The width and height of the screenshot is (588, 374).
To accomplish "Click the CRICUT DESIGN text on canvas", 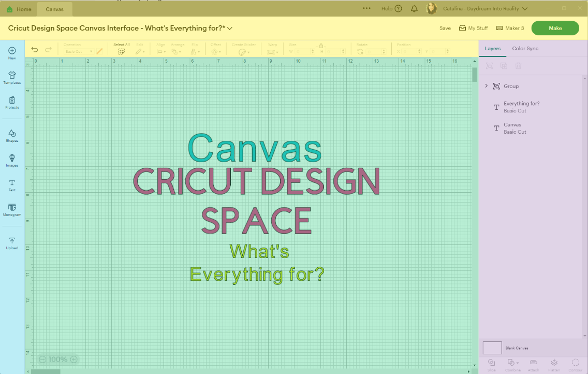I will 257,181.
